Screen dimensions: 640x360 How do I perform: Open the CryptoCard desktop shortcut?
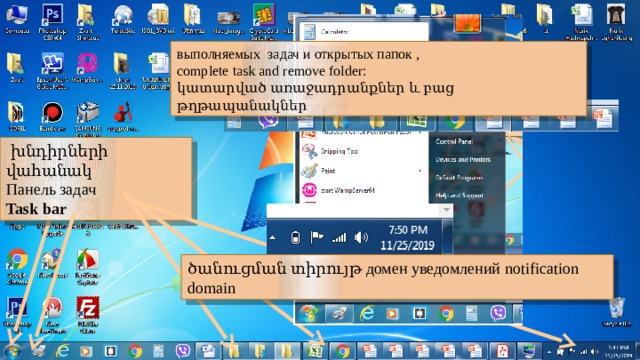[264, 21]
